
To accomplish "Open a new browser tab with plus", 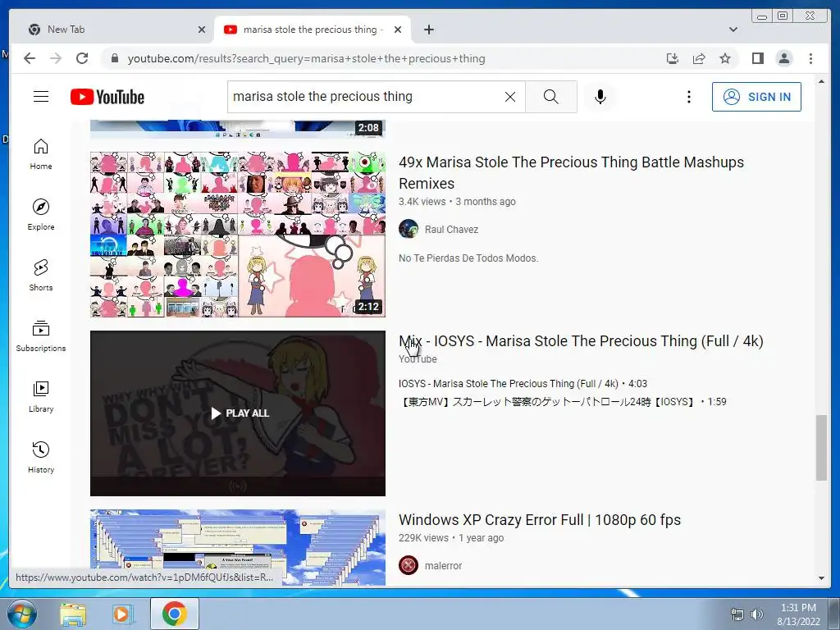I will click(x=428, y=30).
